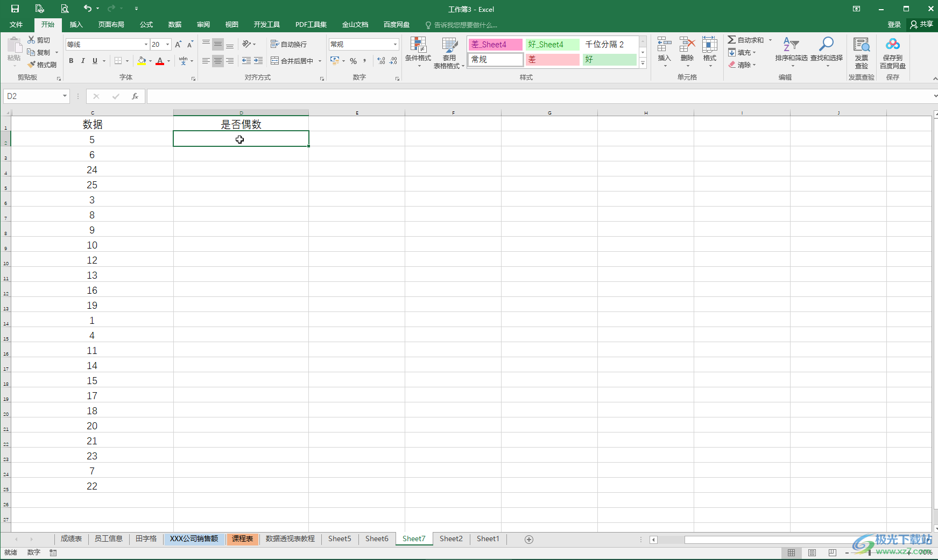Apply percent style format

click(353, 61)
